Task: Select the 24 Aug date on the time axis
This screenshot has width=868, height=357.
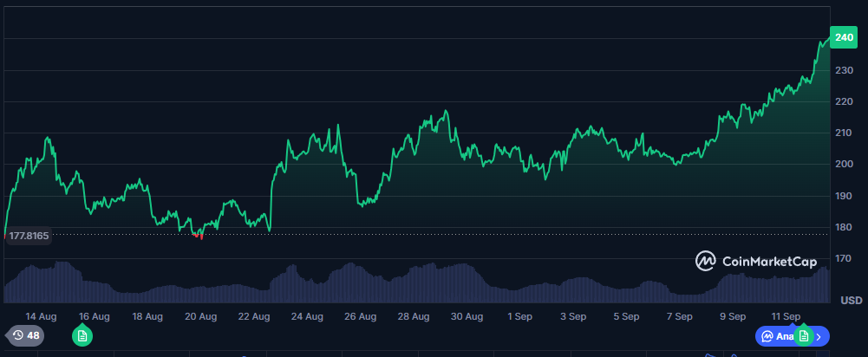Action: 307,316
